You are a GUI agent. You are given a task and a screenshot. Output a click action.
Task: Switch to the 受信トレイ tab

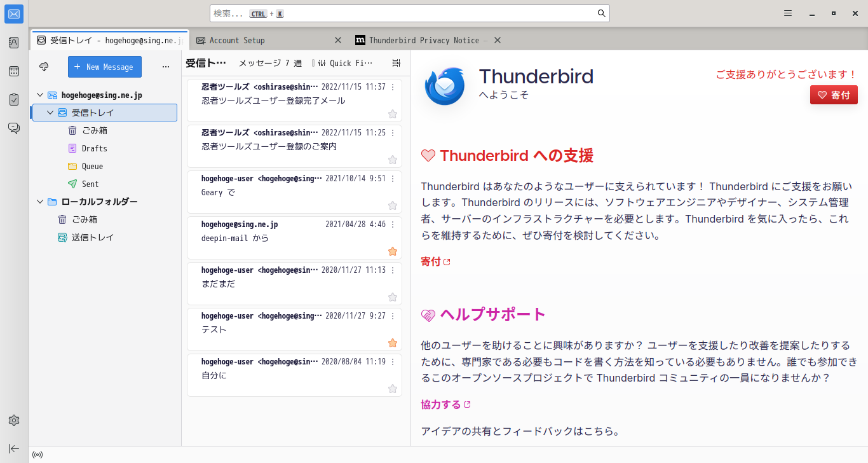click(x=109, y=40)
